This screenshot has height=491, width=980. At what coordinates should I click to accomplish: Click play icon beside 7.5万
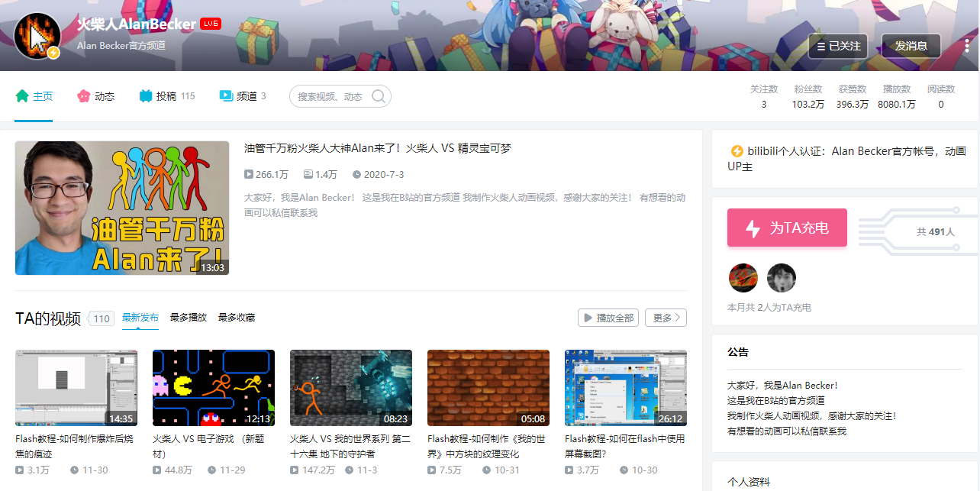(431, 470)
